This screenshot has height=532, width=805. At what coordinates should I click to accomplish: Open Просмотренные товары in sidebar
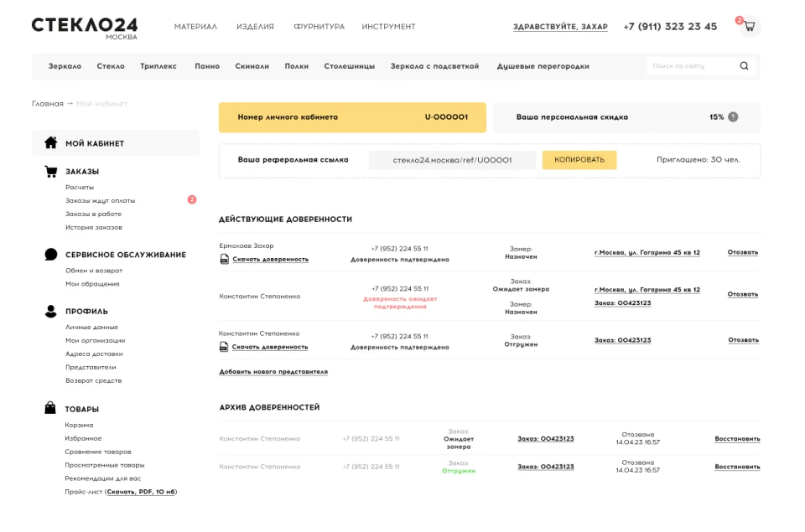coord(105,465)
